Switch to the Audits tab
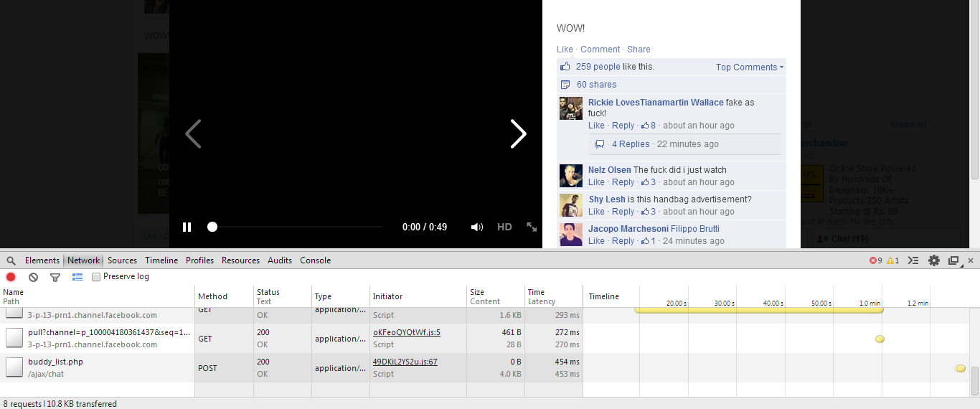Screen dimensions: 980x409 tap(280, 260)
